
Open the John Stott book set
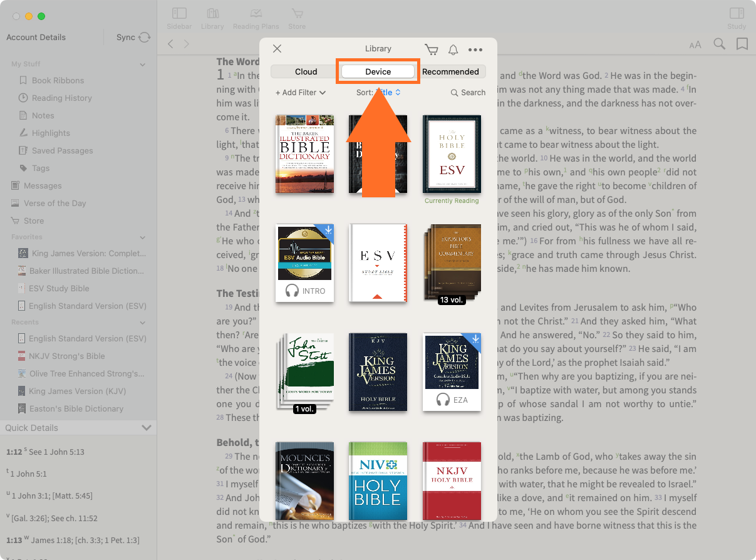pyautogui.click(x=305, y=372)
